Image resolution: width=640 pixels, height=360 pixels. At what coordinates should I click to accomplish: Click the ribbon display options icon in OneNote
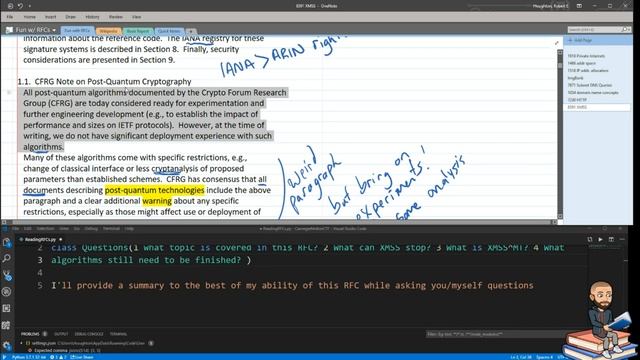tap(579, 6)
